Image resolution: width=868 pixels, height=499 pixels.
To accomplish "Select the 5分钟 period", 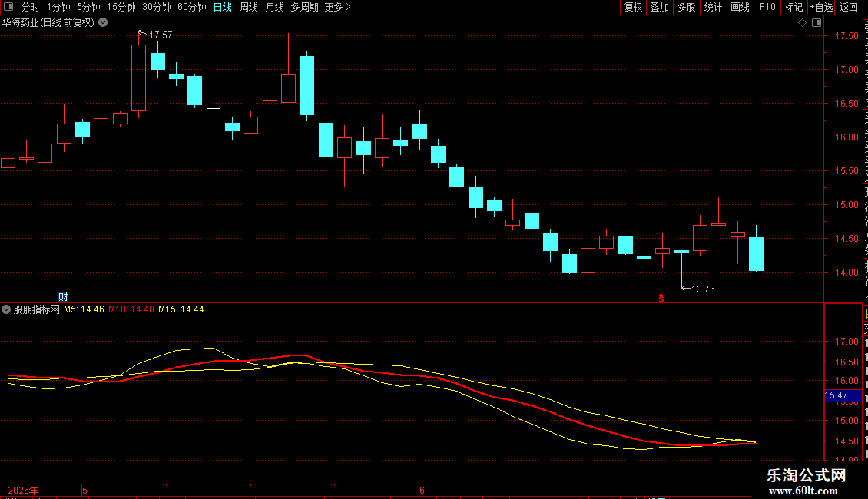I will pyautogui.click(x=88, y=7).
